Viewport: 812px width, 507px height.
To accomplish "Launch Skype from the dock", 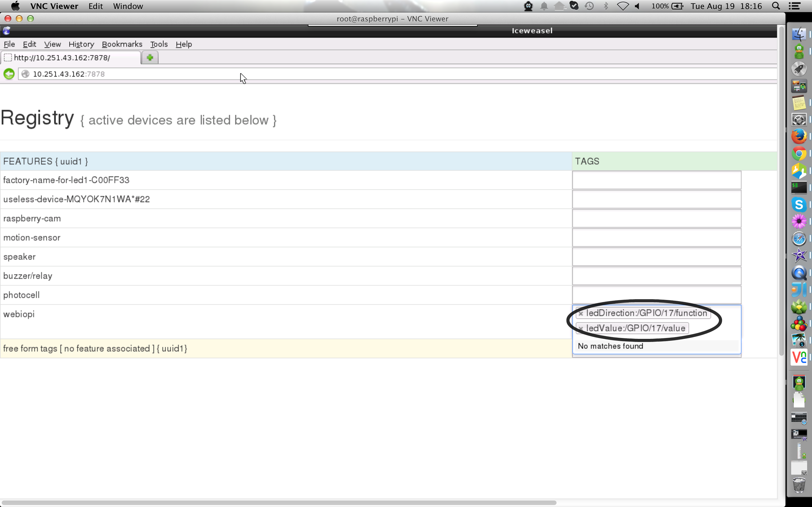I will (x=799, y=204).
